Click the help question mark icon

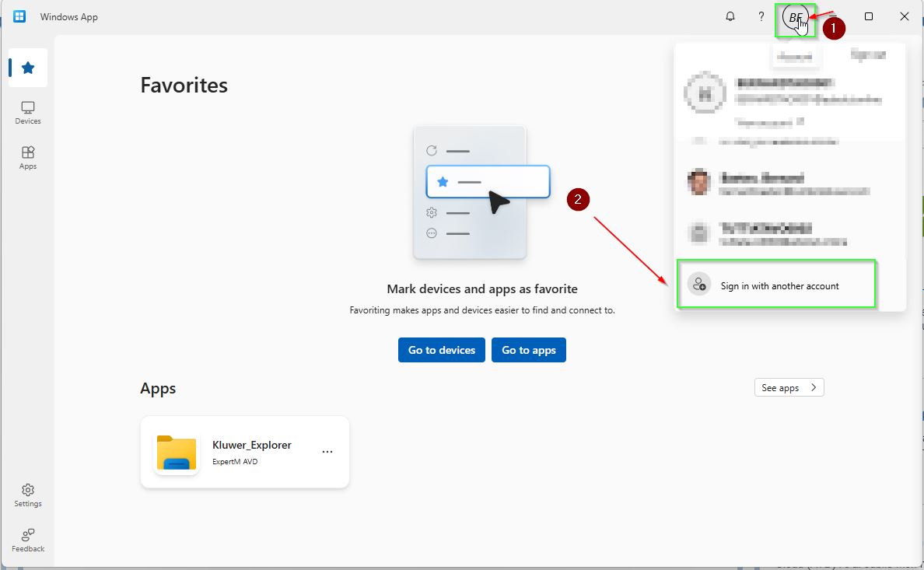pyautogui.click(x=761, y=16)
